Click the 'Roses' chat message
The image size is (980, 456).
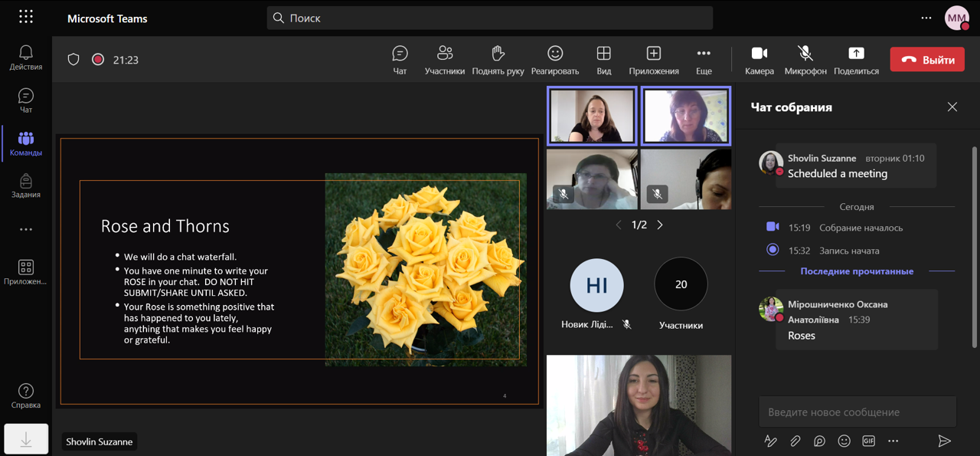[802, 336]
